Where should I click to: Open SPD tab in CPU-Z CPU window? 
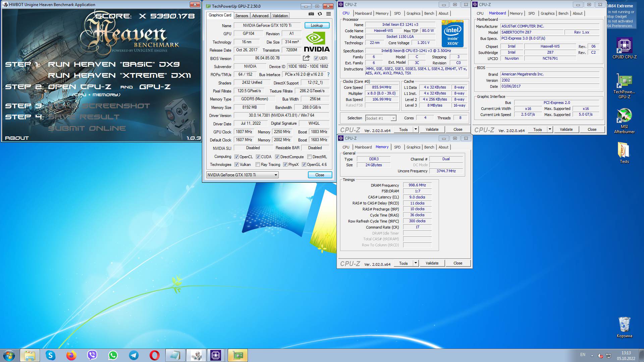397,13
